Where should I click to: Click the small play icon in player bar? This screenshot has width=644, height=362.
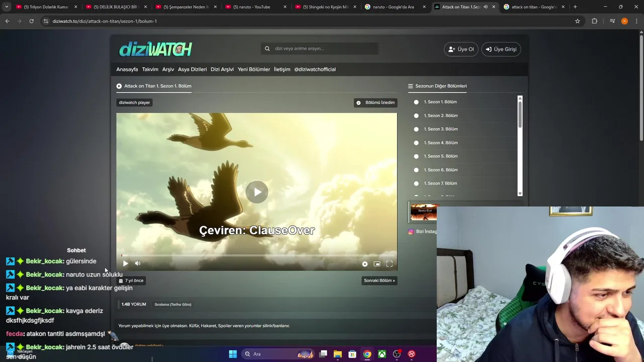tap(125, 263)
